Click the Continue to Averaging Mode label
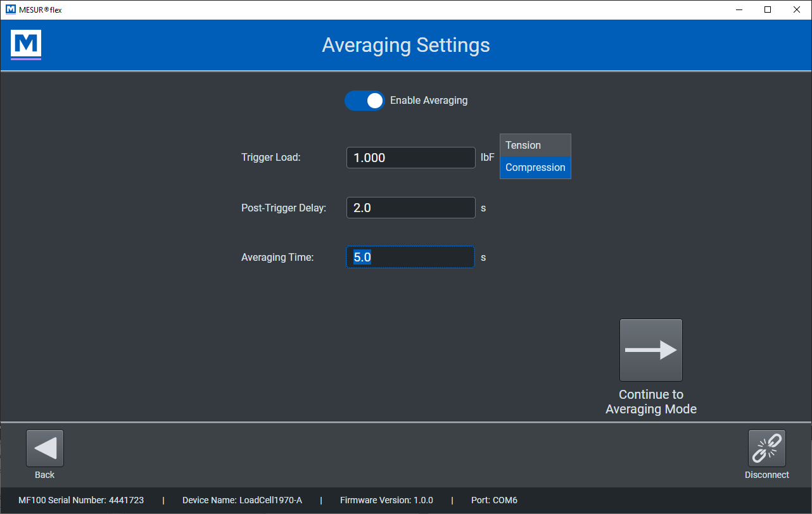The width and height of the screenshot is (812, 514). 651,402
